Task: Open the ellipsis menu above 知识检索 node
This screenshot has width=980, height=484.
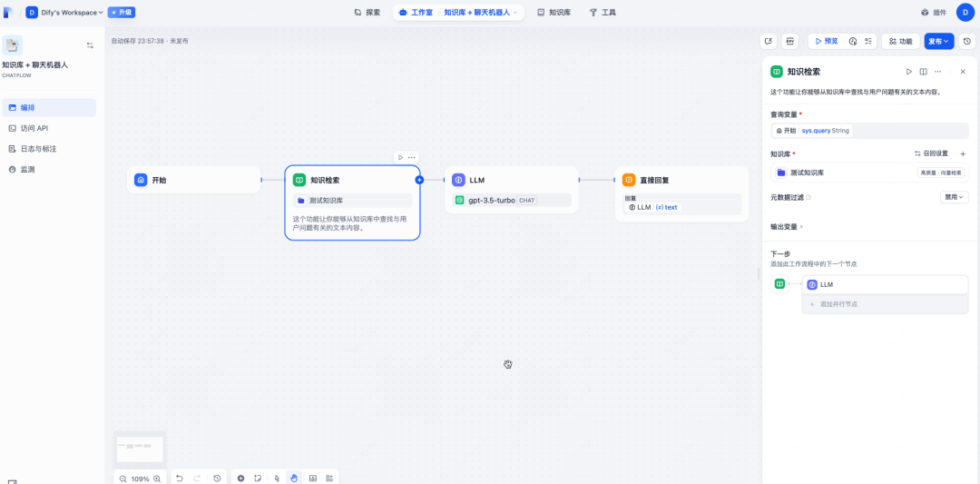Action: point(412,158)
